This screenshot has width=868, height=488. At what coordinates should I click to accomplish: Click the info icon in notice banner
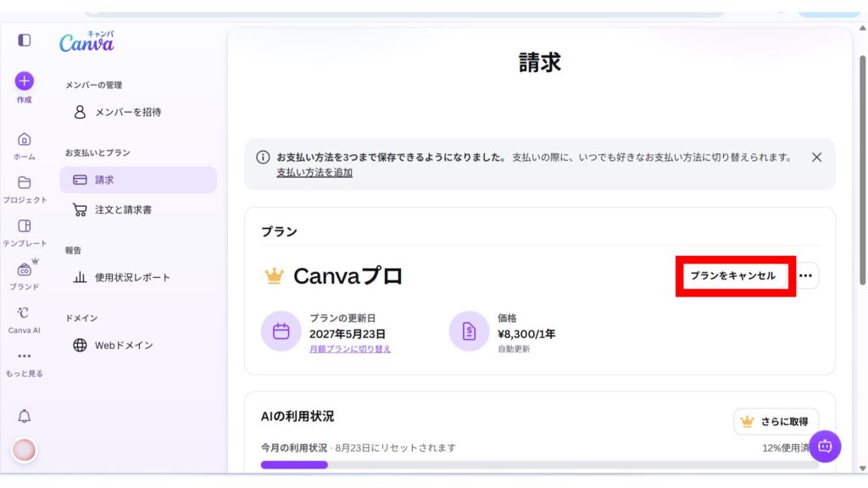[263, 158]
